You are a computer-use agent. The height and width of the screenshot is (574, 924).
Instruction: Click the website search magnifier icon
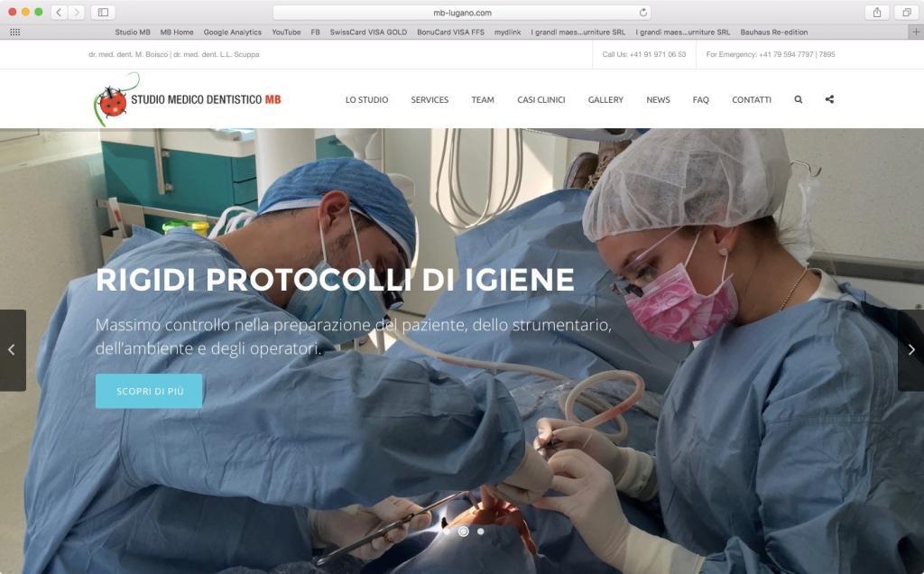[x=798, y=99]
